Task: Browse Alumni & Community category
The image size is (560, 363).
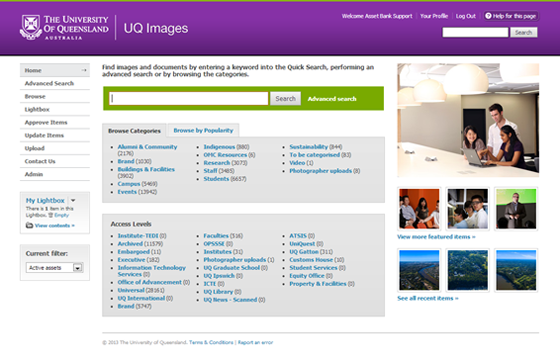Action: pyautogui.click(x=147, y=147)
